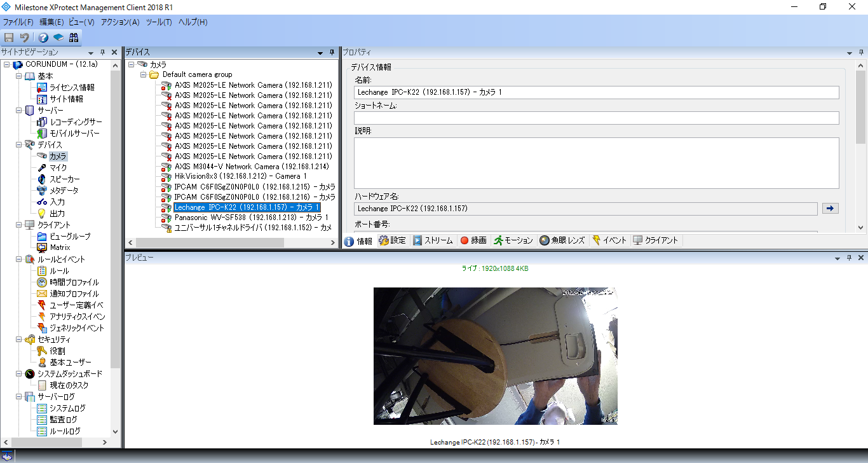Open モバイルサーバー node

(x=74, y=134)
